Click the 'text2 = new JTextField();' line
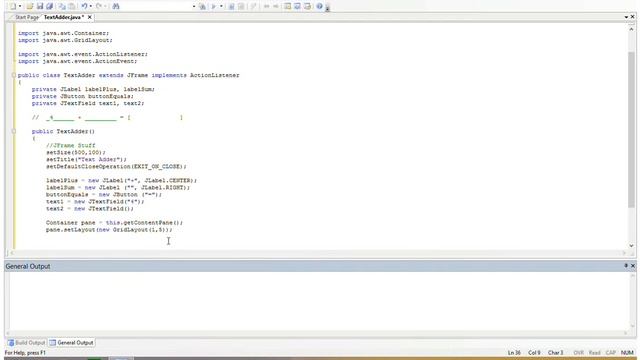Image resolution: width=640 pixels, height=360 pixels. [x=90, y=209]
